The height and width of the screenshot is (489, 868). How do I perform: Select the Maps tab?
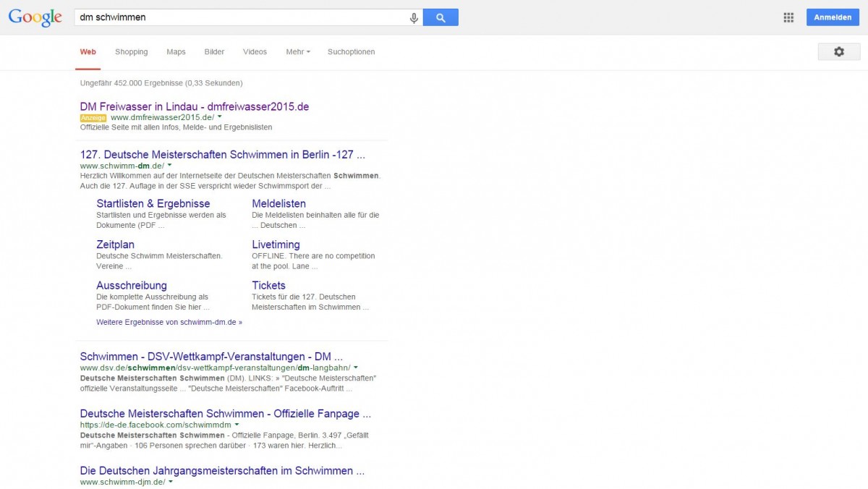[176, 52]
